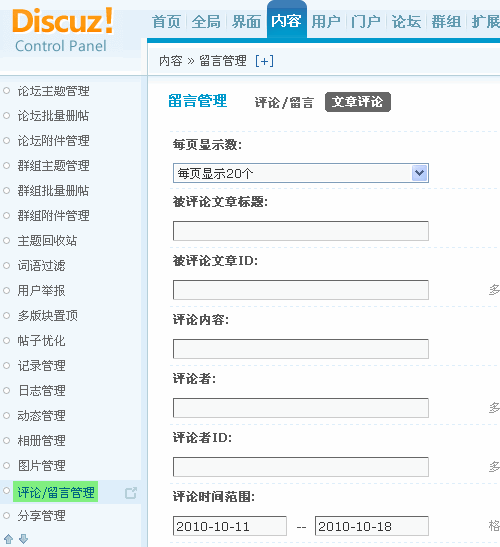Select 分享管理 in sidebar
The image size is (500, 547).
(x=42, y=516)
